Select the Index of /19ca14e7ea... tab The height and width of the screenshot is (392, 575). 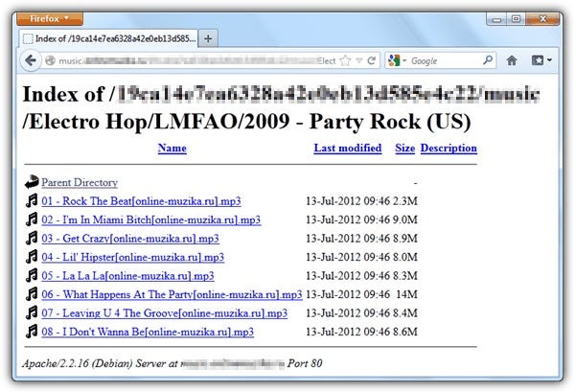pos(109,38)
